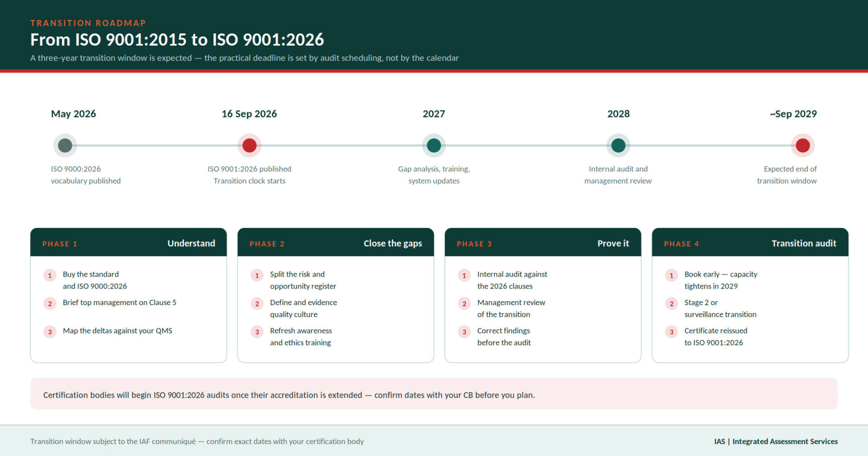Click the Expected end of transition window caption

click(787, 175)
